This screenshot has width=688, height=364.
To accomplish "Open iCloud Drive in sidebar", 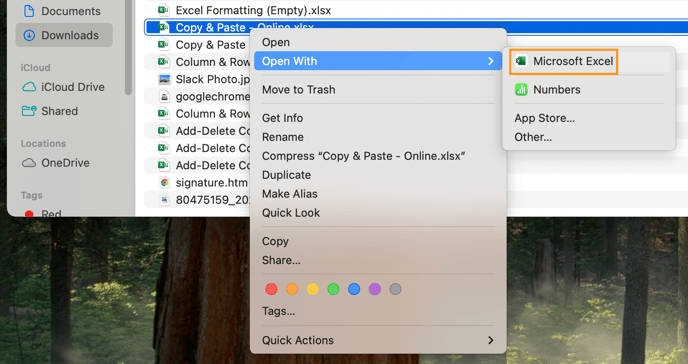I will click(64, 87).
